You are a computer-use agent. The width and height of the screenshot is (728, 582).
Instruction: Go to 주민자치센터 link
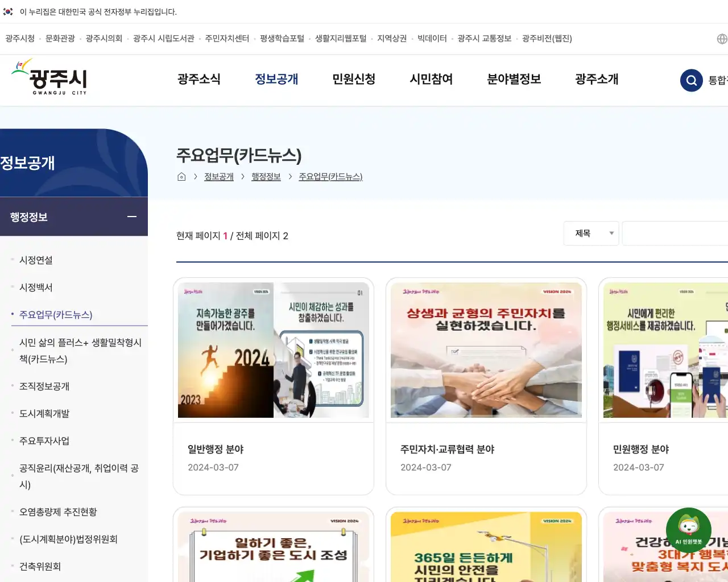(227, 39)
